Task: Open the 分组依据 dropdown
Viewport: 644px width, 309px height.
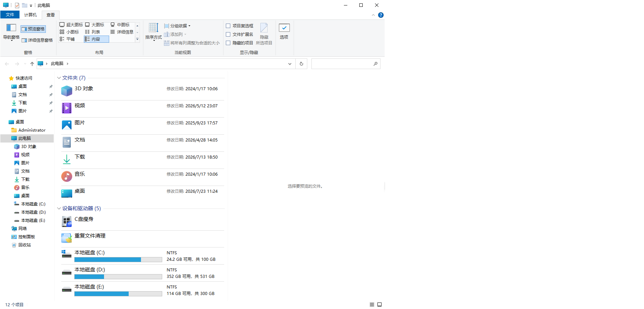Action: click(x=177, y=26)
